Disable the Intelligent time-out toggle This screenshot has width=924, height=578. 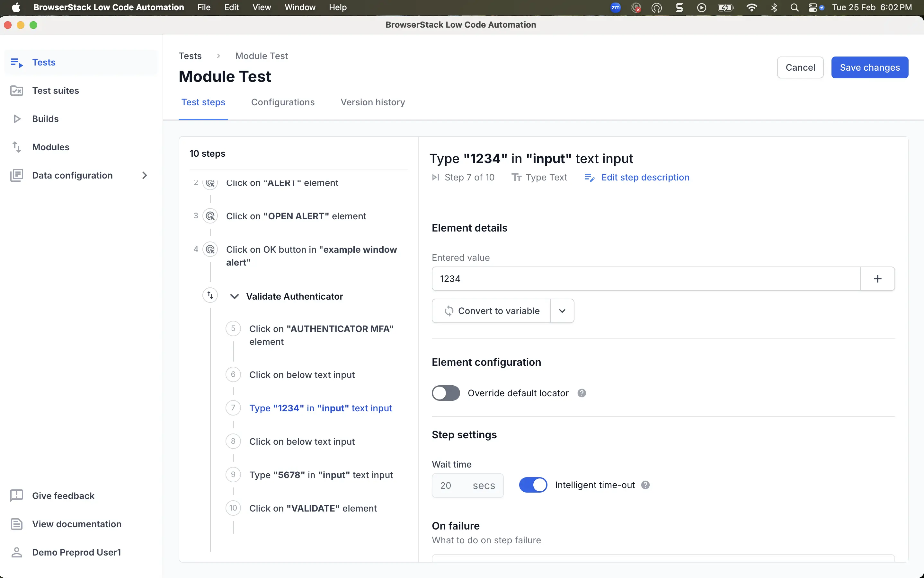(x=533, y=485)
